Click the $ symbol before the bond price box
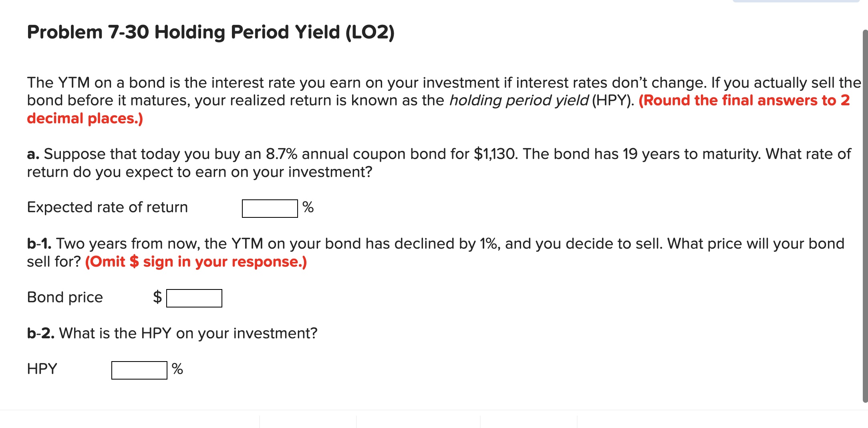The height and width of the screenshot is (428, 868). pos(157,297)
